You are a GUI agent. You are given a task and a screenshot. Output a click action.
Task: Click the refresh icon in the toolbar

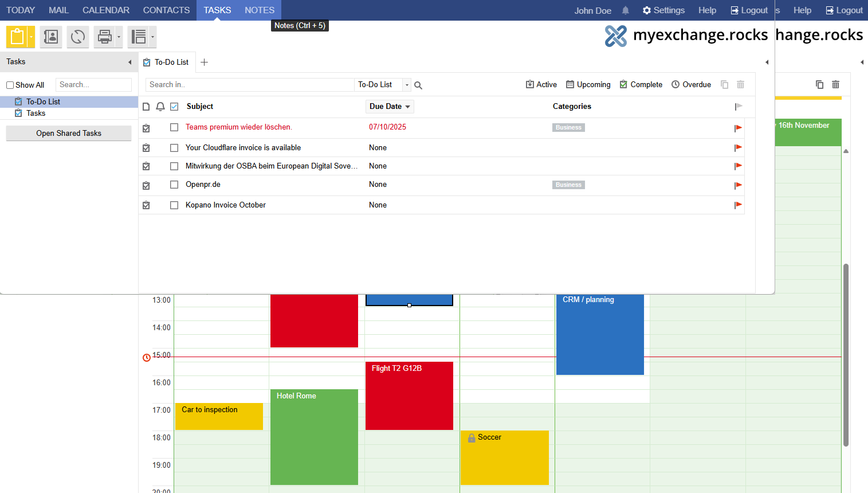(x=78, y=37)
